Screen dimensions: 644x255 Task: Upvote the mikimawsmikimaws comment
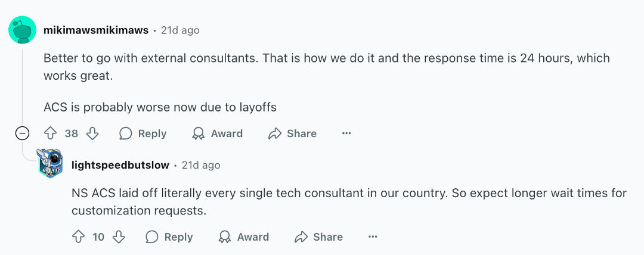50,133
